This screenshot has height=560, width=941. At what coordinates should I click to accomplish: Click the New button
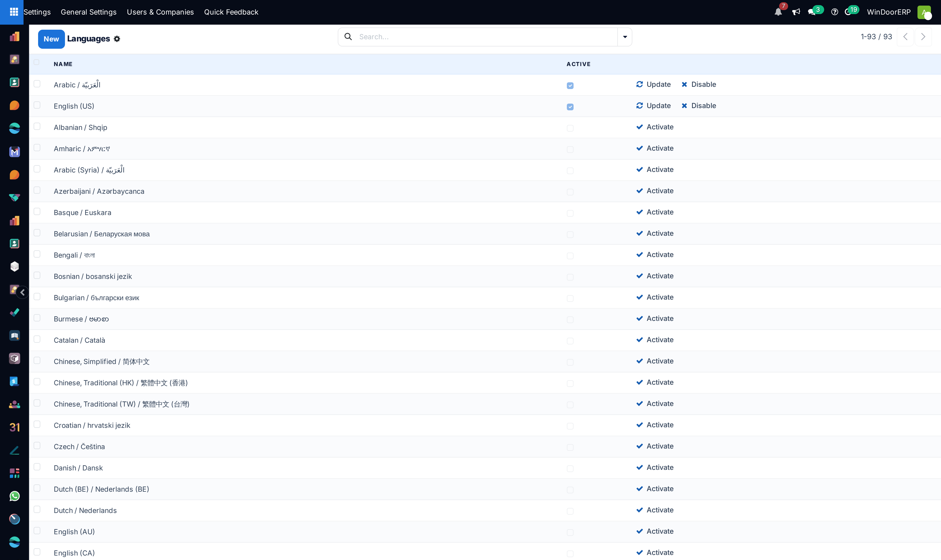(51, 39)
